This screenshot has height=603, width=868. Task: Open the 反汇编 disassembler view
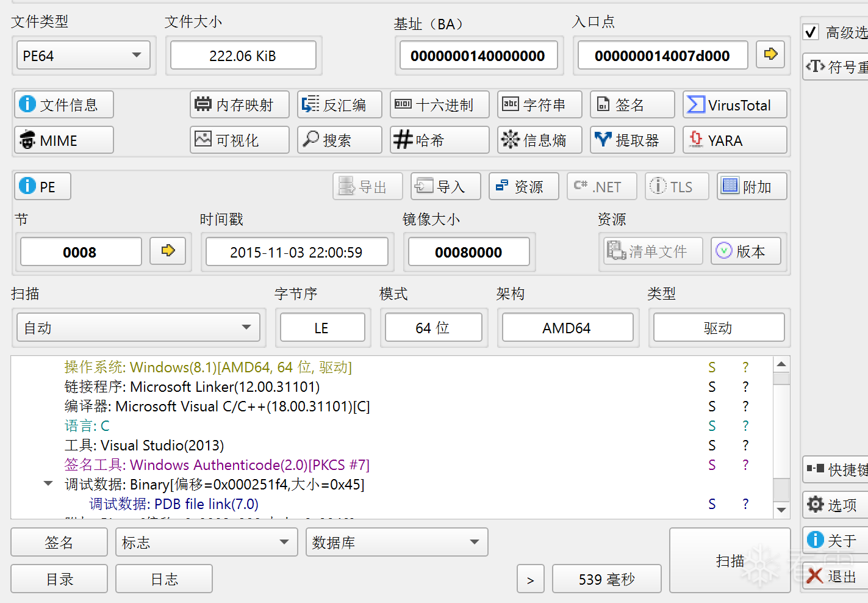(x=339, y=105)
